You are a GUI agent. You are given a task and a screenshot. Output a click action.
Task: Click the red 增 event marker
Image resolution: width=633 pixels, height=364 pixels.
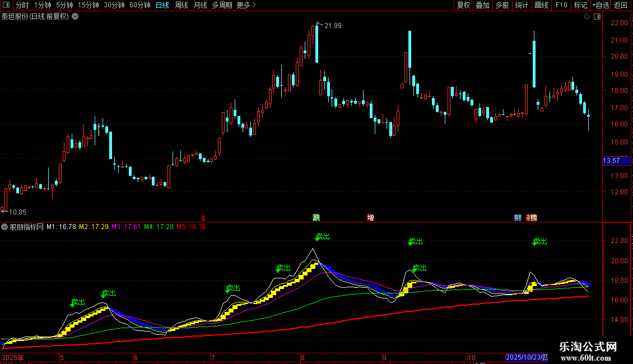(370, 217)
